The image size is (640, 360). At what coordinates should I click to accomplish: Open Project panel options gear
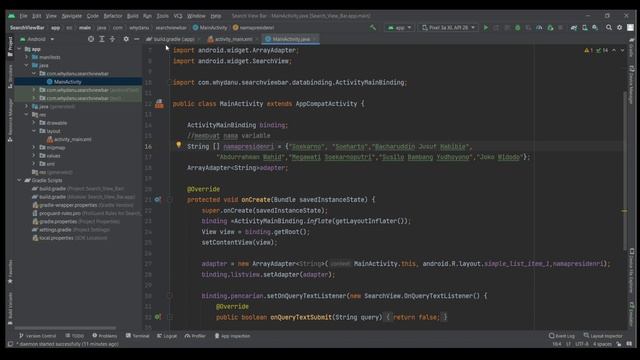pos(126,39)
